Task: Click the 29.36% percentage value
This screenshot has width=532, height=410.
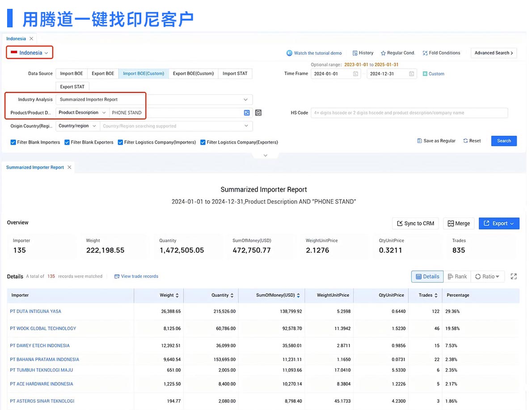Action: pos(452,311)
